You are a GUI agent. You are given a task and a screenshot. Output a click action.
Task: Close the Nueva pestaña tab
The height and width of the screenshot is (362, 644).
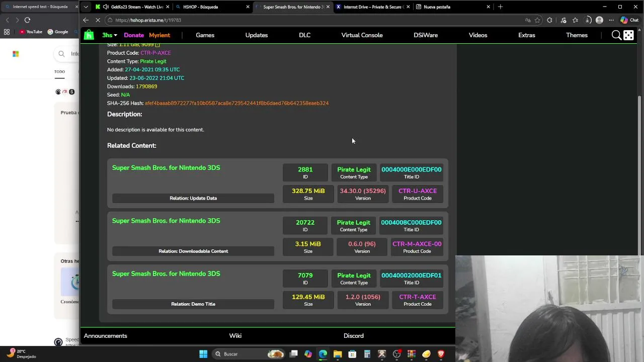tap(488, 7)
